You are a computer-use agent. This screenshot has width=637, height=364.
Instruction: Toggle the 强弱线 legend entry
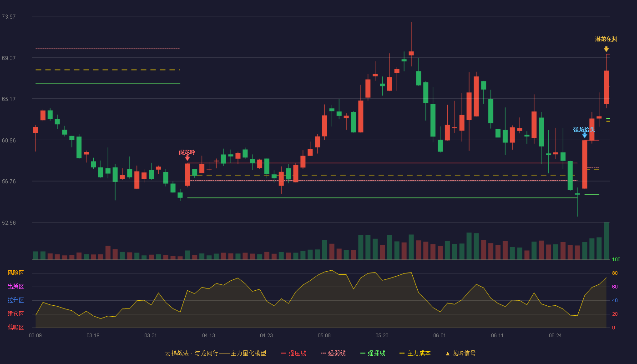[x=333, y=353]
